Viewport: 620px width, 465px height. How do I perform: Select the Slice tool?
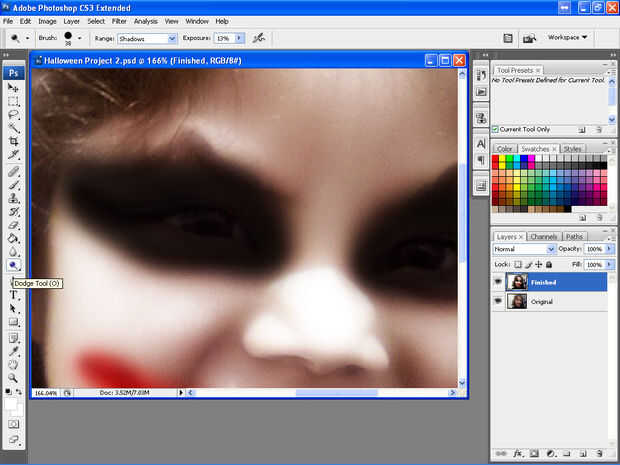tap(13, 154)
